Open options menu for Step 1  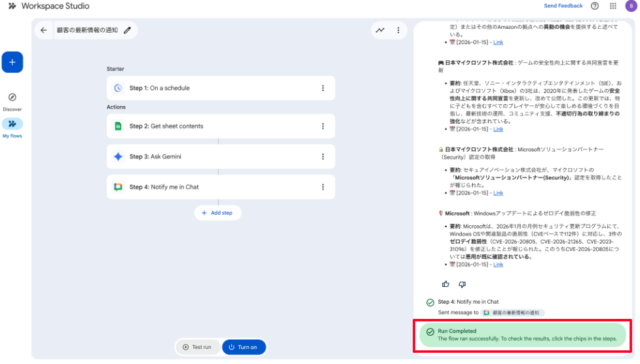323,88
